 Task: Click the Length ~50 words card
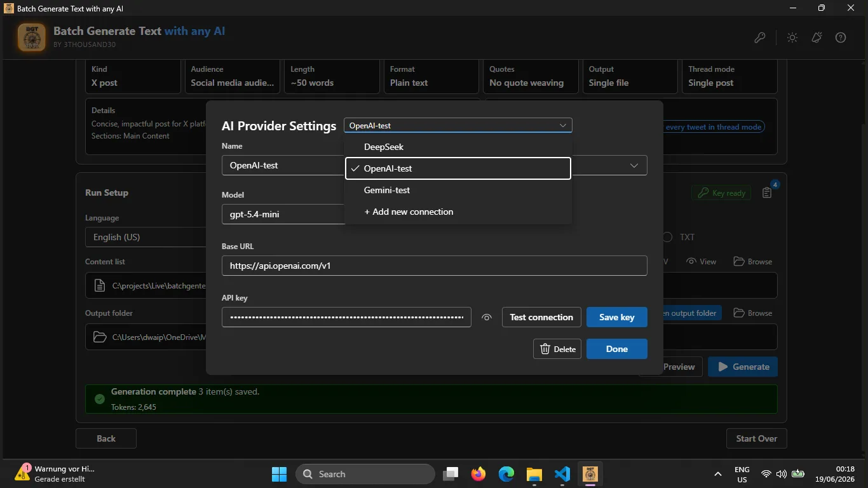[332, 76]
